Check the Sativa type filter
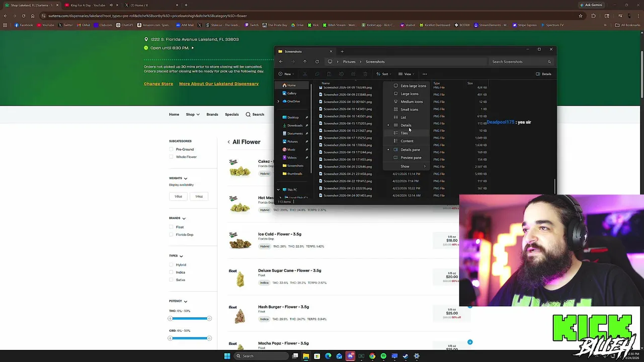This screenshot has width=644, height=362. pyautogui.click(x=171, y=280)
